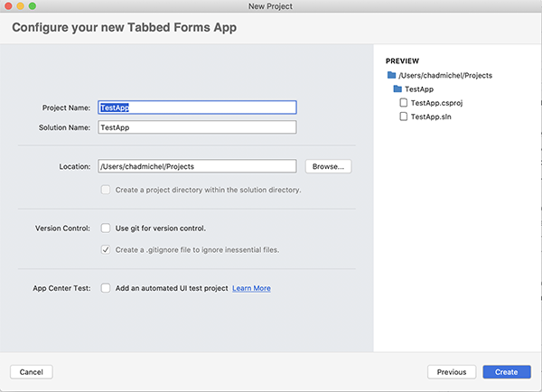Screen dimensions: 542x392
Task: Select TestApp.sln in the preview tree
Action: click(x=431, y=117)
